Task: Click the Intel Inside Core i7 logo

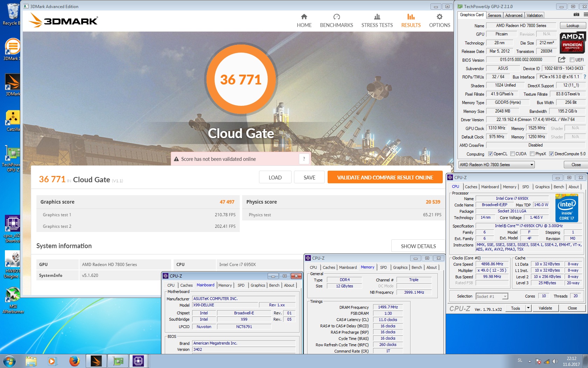Action: point(567,209)
